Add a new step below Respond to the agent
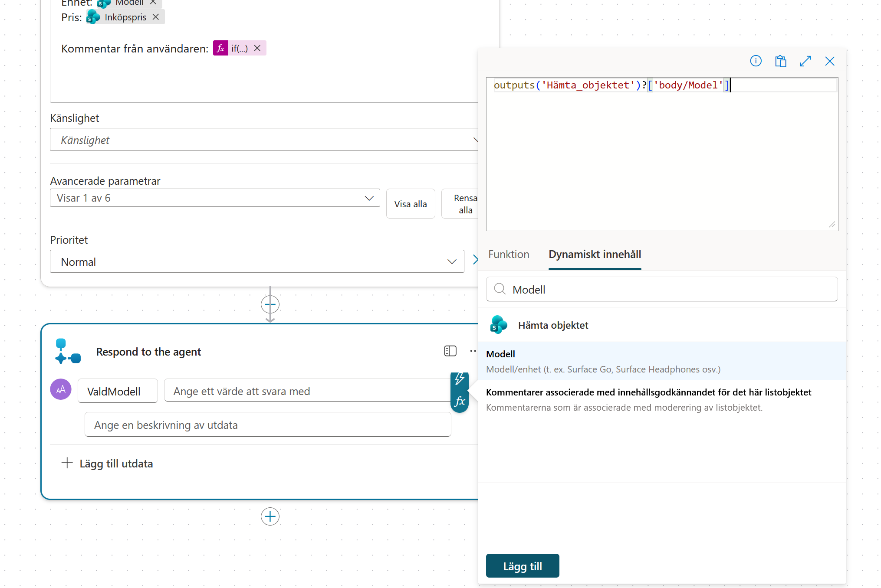 point(270,516)
